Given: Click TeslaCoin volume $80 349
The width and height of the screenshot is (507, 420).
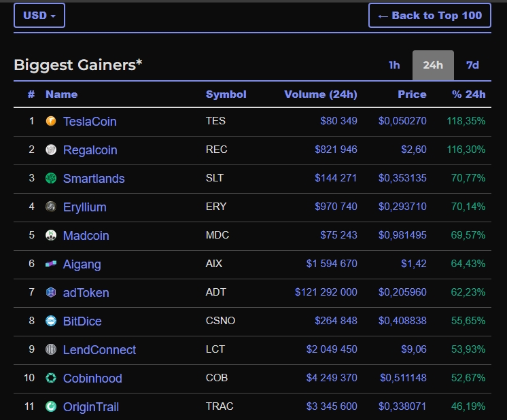Looking at the screenshot, I should [338, 121].
